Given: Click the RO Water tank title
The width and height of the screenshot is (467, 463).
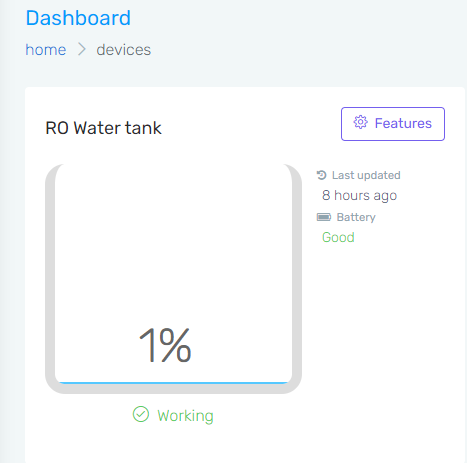Looking at the screenshot, I should [x=103, y=128].
